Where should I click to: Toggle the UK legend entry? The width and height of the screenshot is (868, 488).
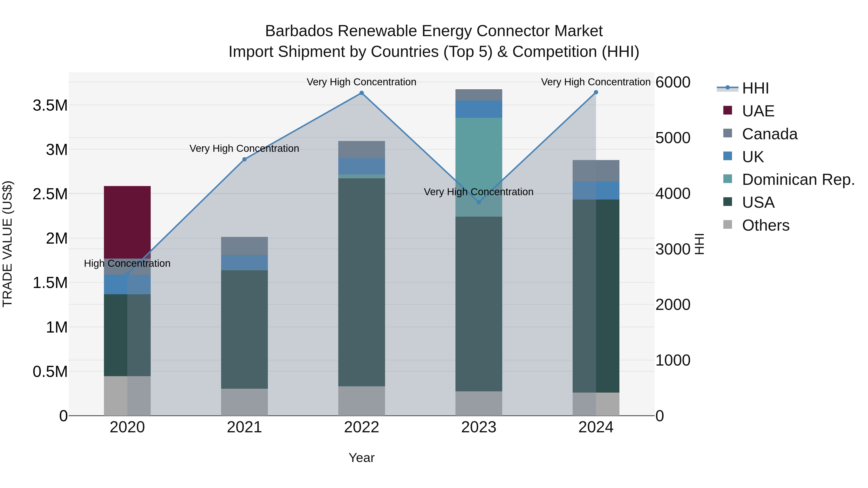tap(743, 157)
